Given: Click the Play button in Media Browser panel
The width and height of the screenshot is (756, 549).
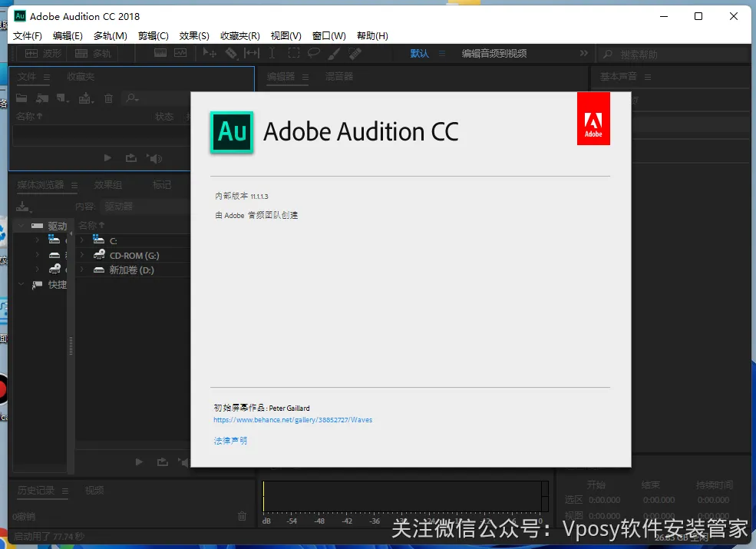Looking at the screenshot, I should tap(139, 461).
